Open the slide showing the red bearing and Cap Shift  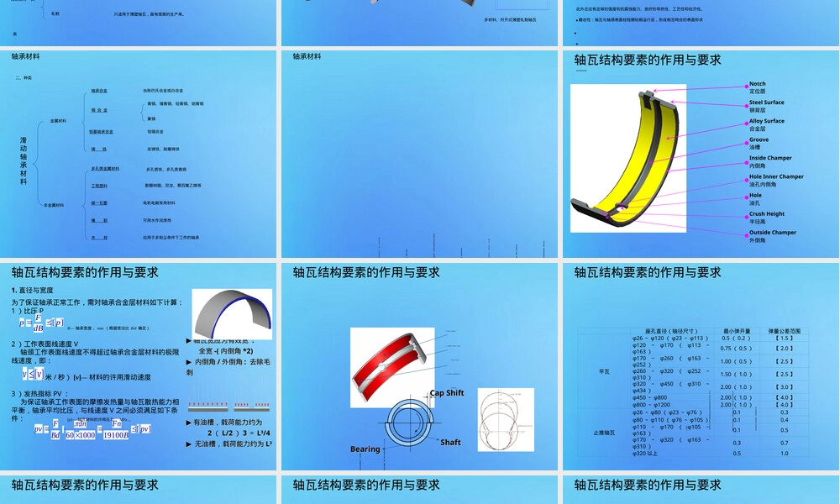pos(419,366)
